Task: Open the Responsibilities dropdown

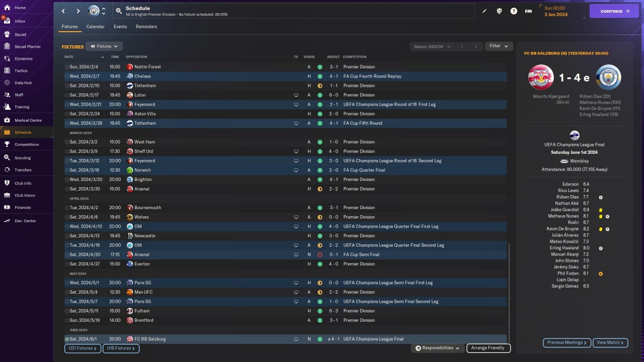Action: tap(437, 348)
